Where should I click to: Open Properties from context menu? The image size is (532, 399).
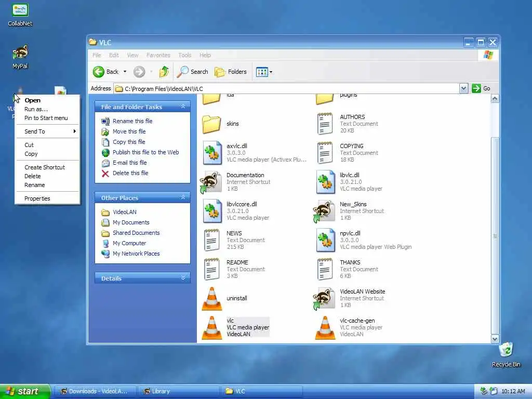click(x=47, y=198)
